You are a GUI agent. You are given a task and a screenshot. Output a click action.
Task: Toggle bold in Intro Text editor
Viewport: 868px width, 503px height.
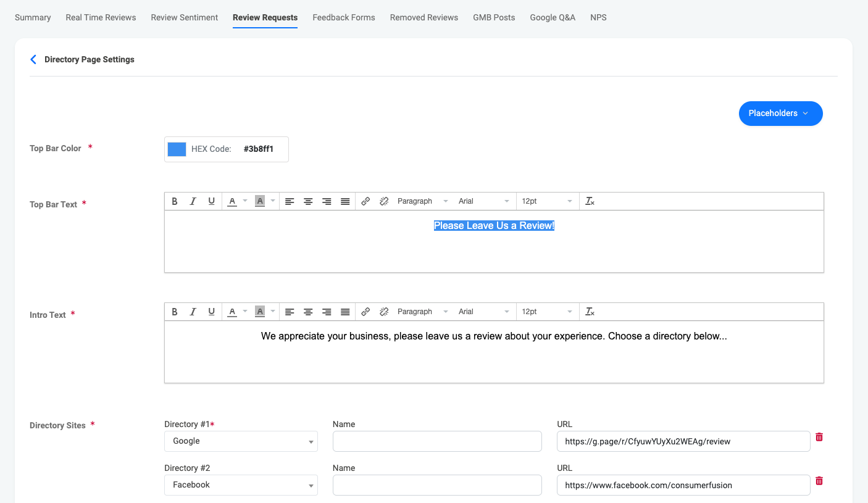coord(175,312)
